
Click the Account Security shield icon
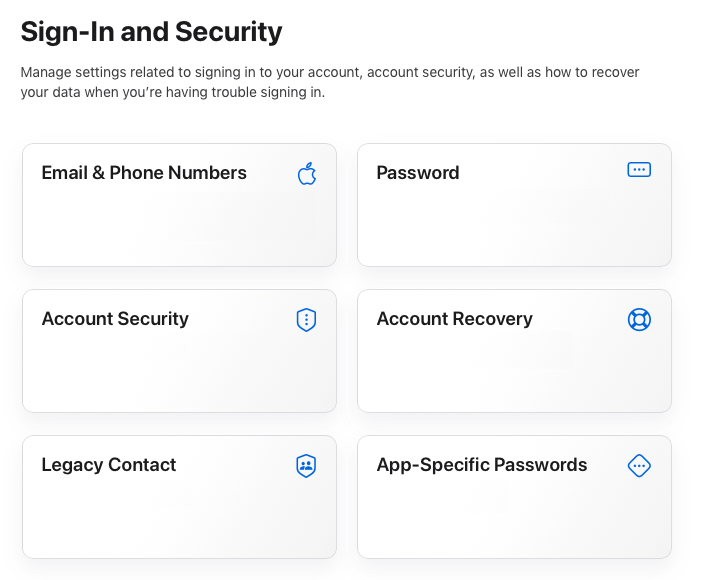307,320
